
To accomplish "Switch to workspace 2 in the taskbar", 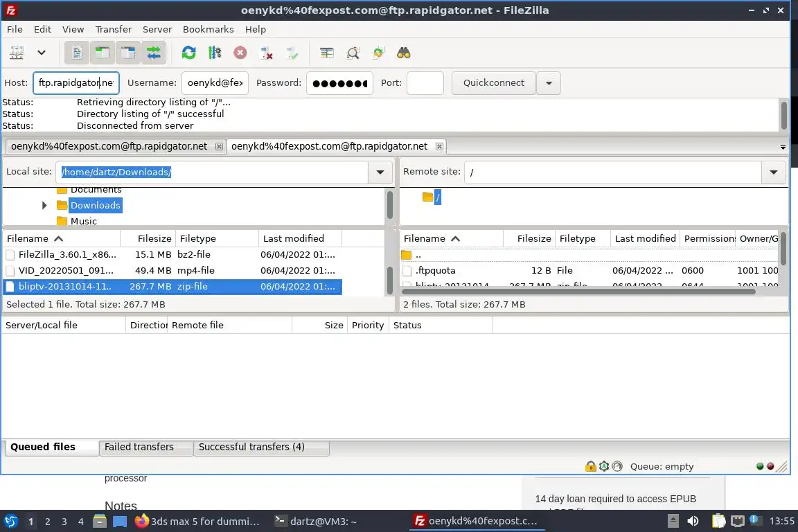I will coord(47,522).
